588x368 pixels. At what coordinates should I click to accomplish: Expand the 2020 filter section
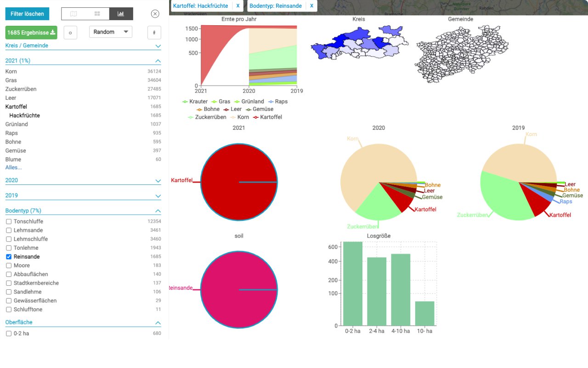pyautogui.click(x=83, y=180)
